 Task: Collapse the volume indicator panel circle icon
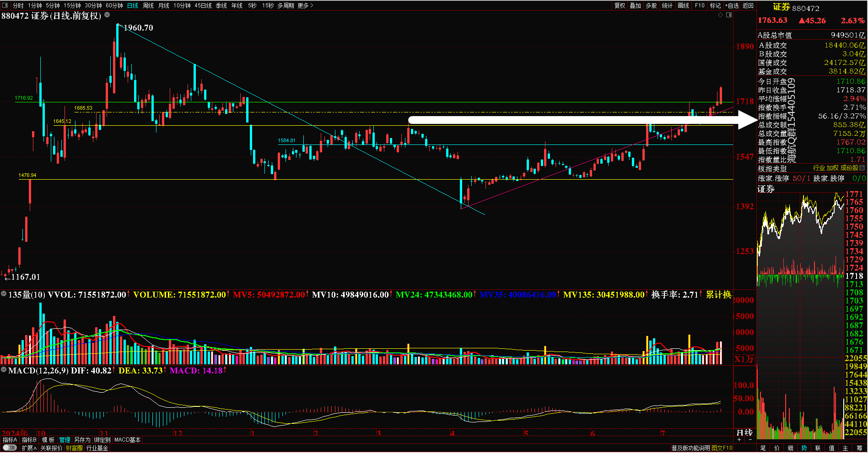[4, 294]
